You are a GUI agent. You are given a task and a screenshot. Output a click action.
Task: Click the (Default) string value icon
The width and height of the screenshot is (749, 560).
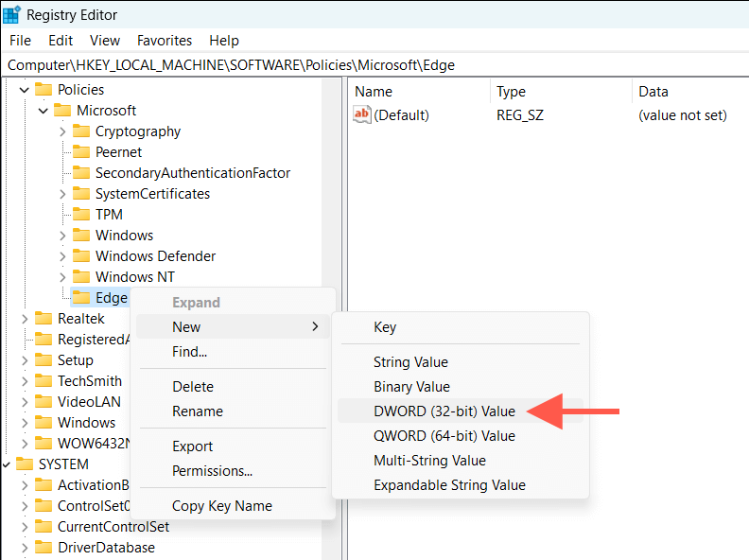tap(362, 115)
